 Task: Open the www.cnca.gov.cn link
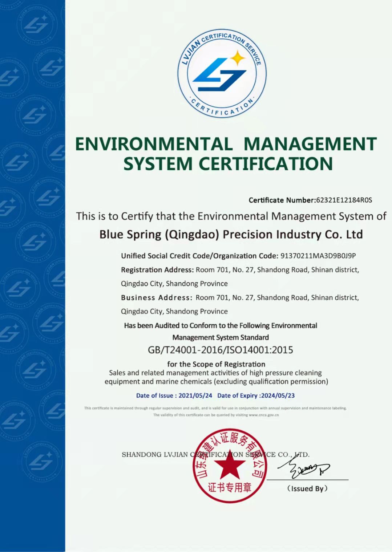pyautogui.click(x=264, y=415)
